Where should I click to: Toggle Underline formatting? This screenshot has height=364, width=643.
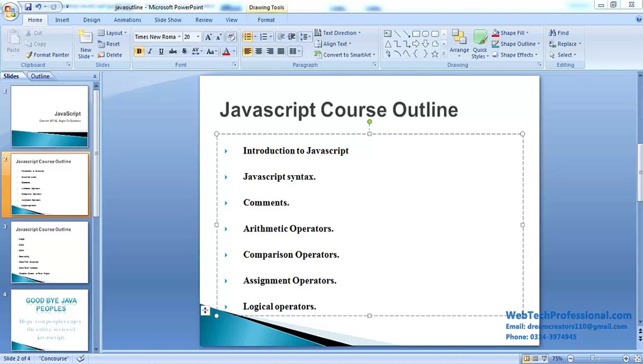pyautogui.click(x=161, y=51)
